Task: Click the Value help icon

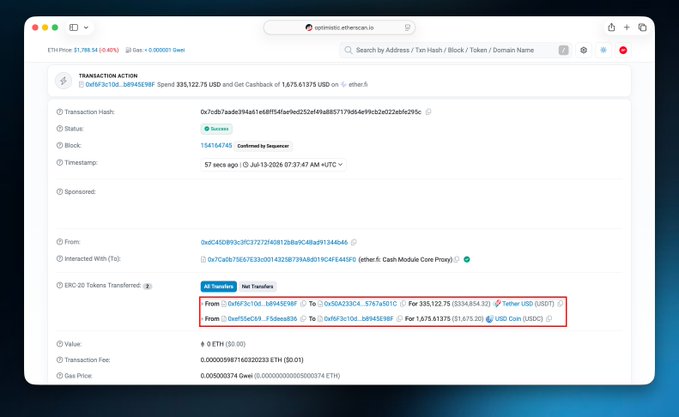Action: coord(60,344)
